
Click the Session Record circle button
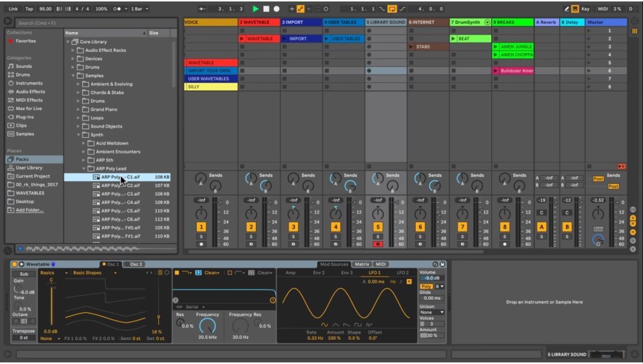pyautogui.click(x=326, y=9)
